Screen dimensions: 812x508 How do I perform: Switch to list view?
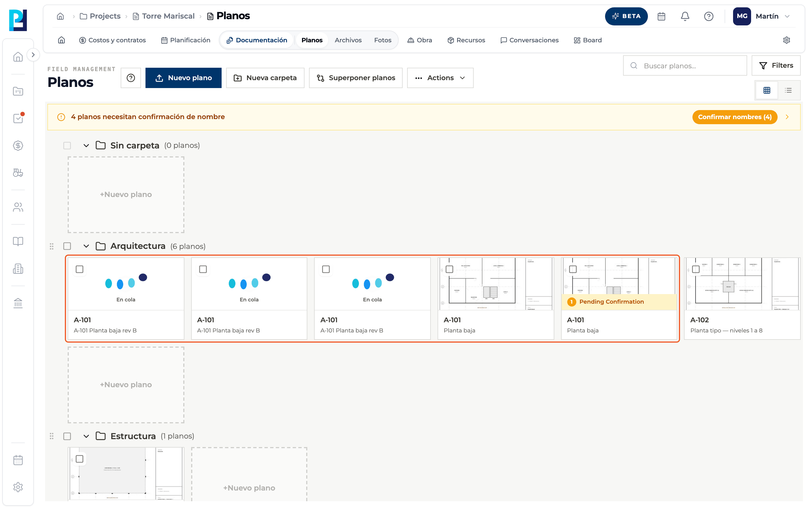(788, 90)
